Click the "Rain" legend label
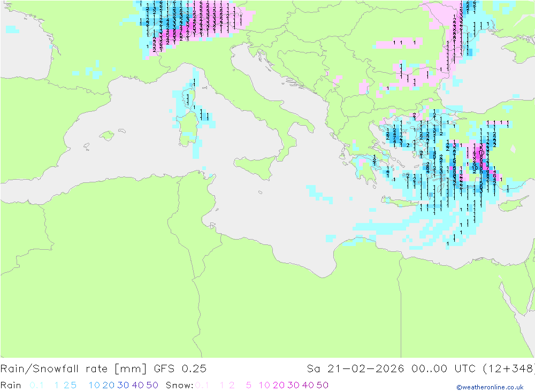Screen dimensions: 535x392 click(11, 385)
